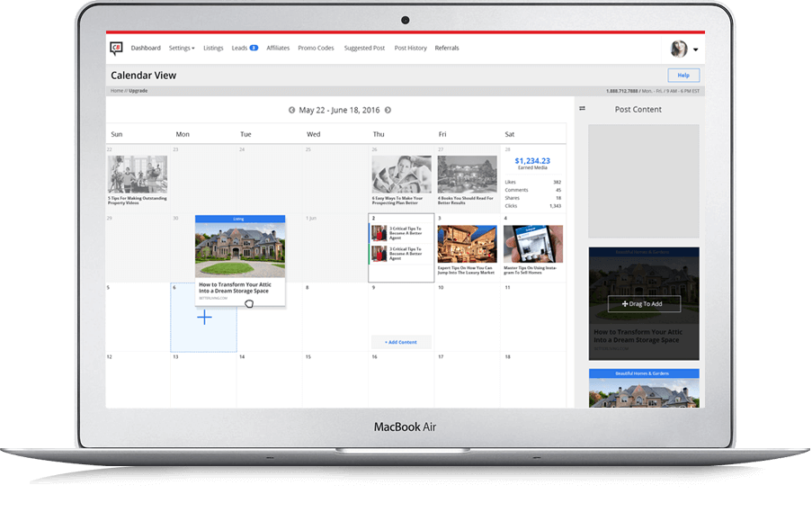The image size is (812, 512).
Task: Go to previous date range arrow
Action: [x=291, y=110]
